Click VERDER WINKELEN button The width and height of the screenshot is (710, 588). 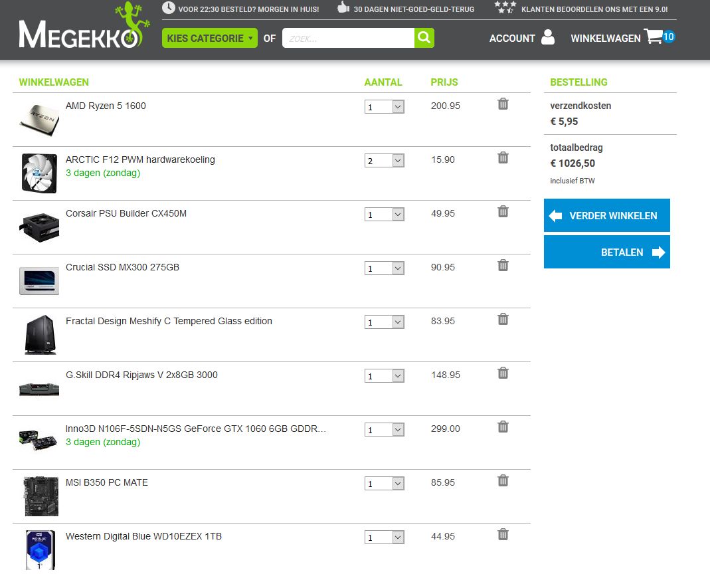coord(607,215)
